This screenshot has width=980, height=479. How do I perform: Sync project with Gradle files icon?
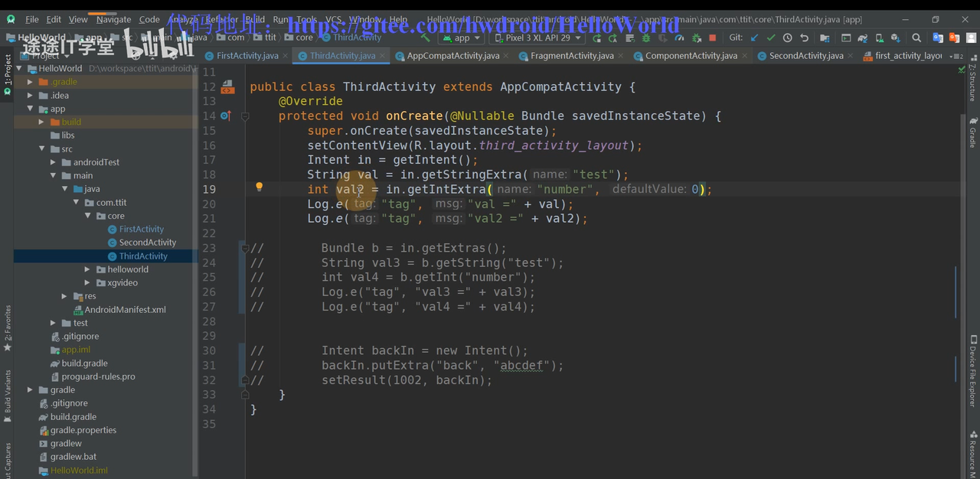(863, 37)
